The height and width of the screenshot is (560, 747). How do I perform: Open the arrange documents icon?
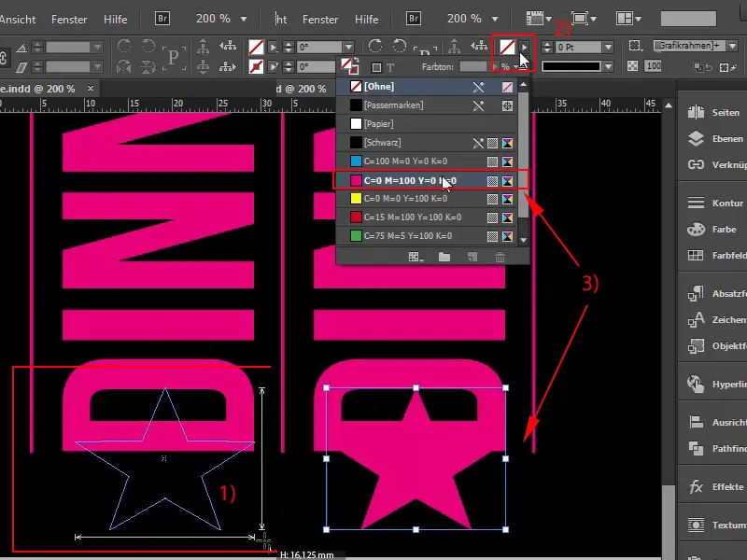click(x=624, y=19)
